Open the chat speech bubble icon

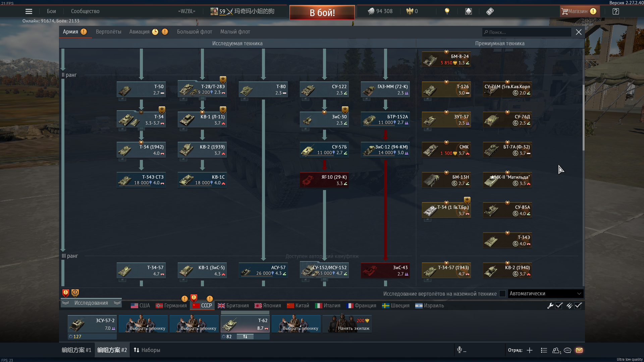tap(568, 350)
